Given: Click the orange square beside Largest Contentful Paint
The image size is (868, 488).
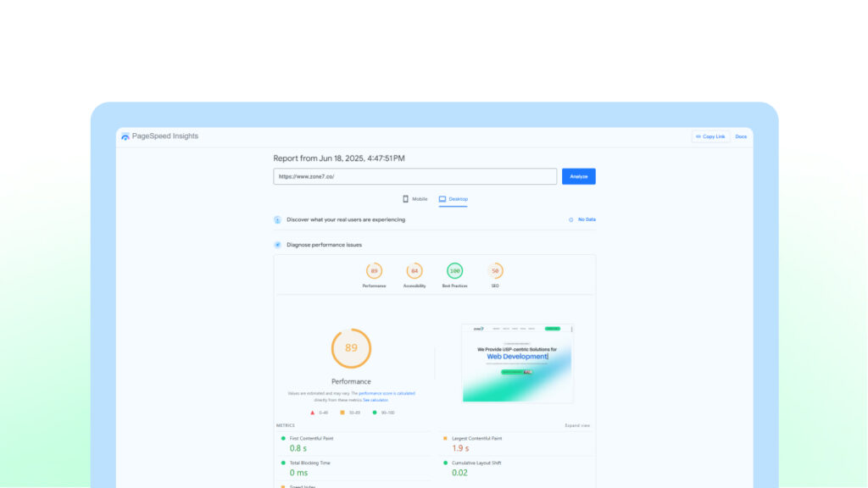Looking at the screenshot, I should click(x=444, y=438).
